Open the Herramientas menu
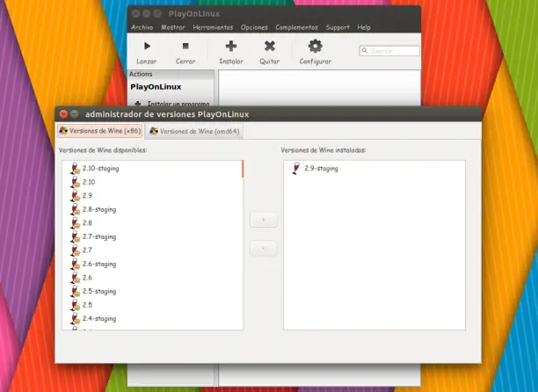Screen dimensions: 538x392 [213, 27]
